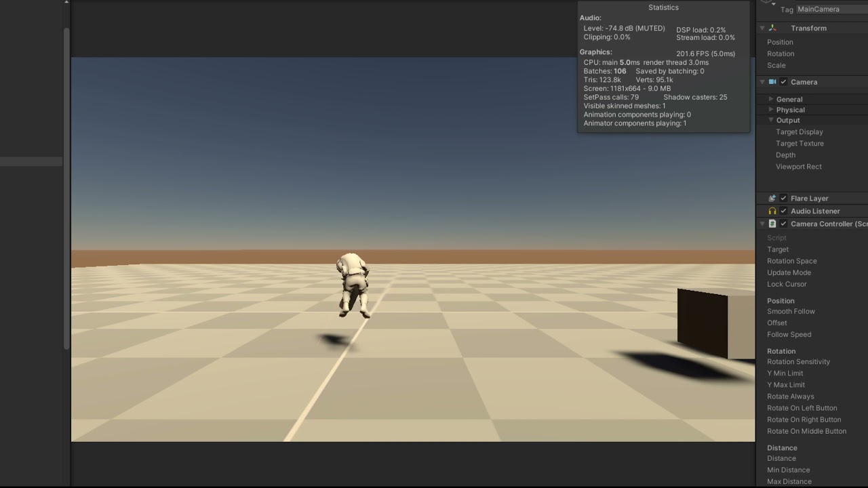The height and width of the screenshot is (488, 868).
Task: Disable the Camera component checkbox
Action: [784, 82]
